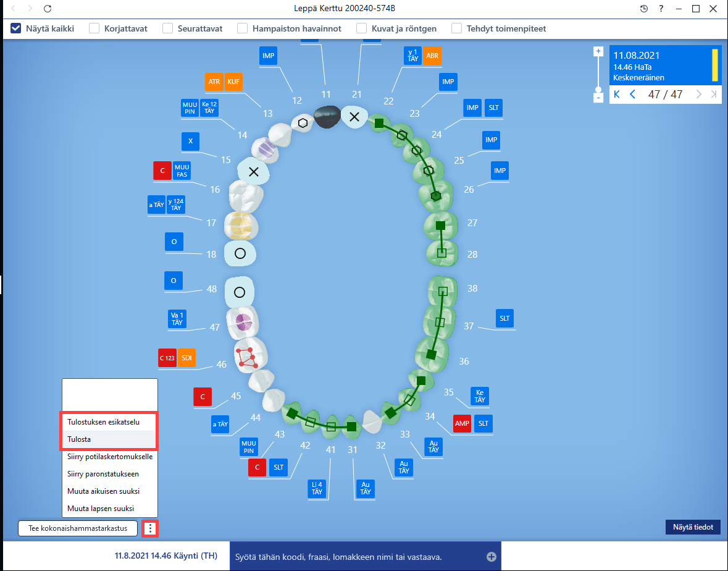Click the SDI tag on tooth 46
This screenshot has height=571, width=728.
coord(186,358)
